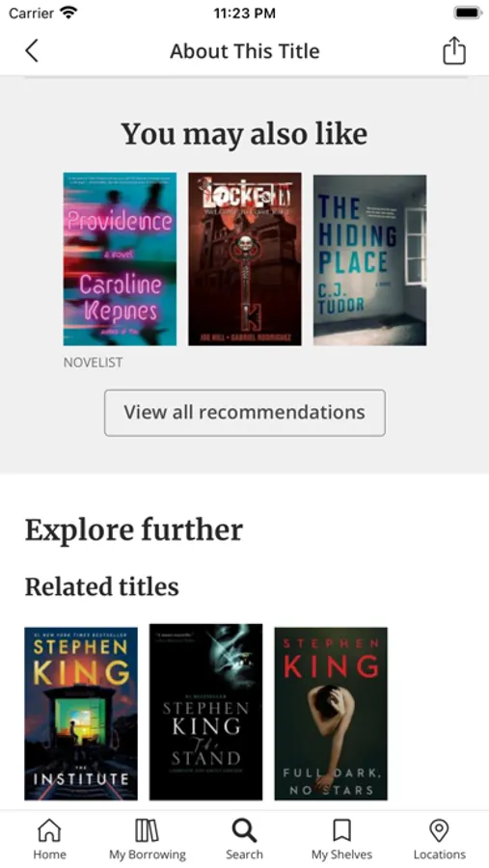Tap the Home house icon
Image resolution: width=489 pixels, height=868 pixels.
tap(49, 830)
